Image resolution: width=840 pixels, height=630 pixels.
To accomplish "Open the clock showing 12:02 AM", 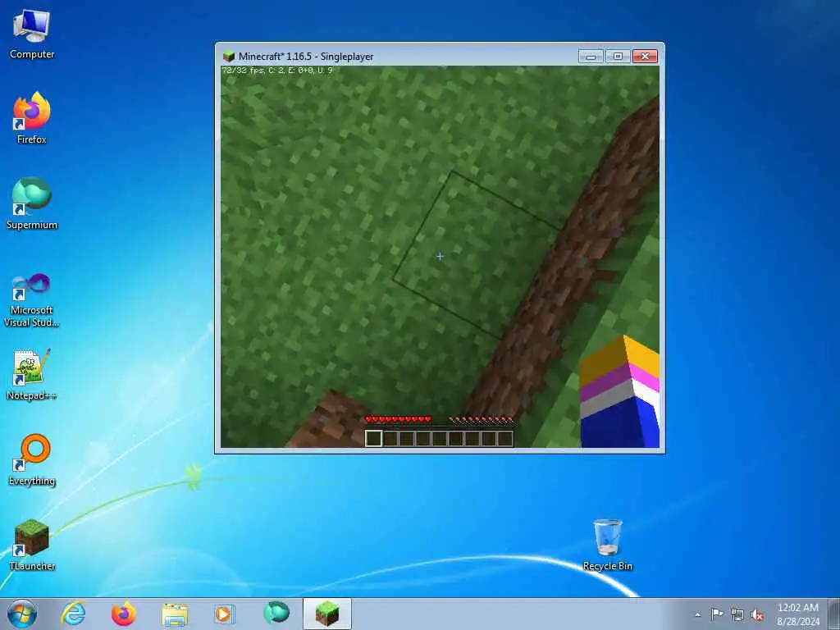I will (x=798, y=614).
